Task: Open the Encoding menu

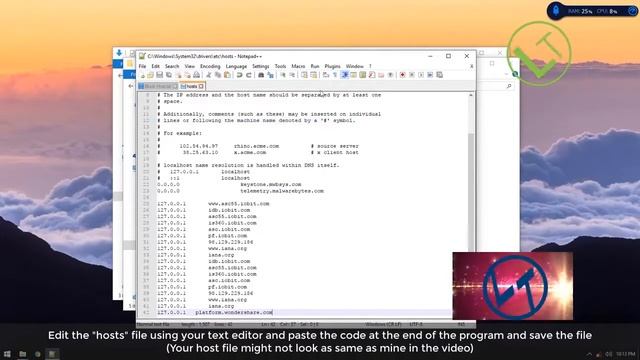Action: pos(210,66)
